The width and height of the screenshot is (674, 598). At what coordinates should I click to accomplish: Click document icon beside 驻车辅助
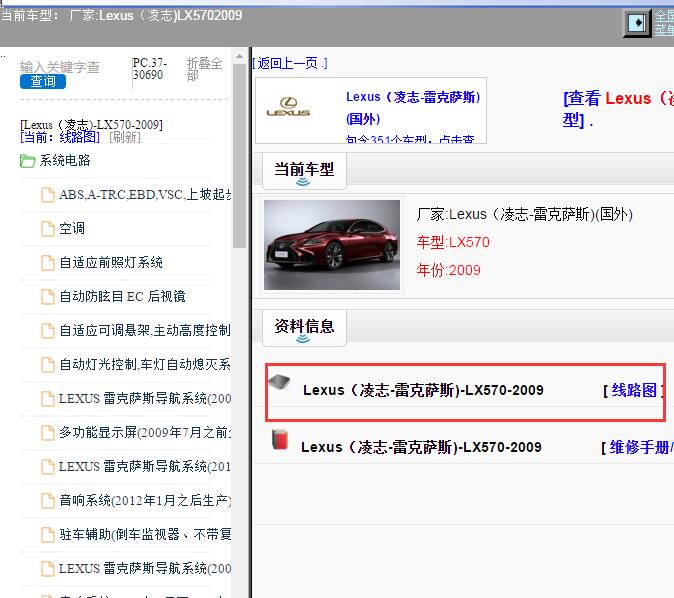pos(48,534)
